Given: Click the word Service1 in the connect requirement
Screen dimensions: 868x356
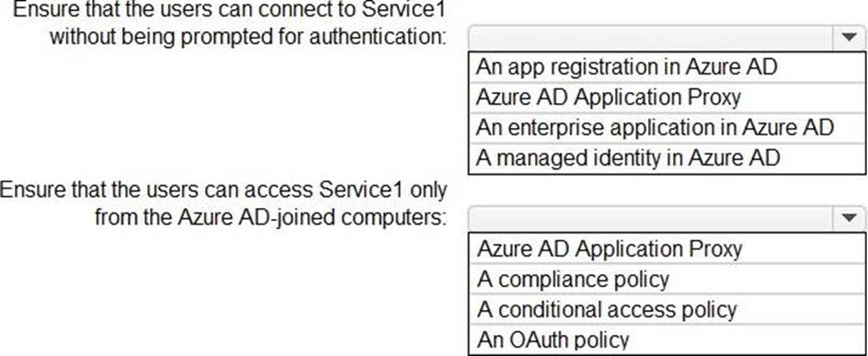Looking at the screenshot, I should (x=405, y=9).
